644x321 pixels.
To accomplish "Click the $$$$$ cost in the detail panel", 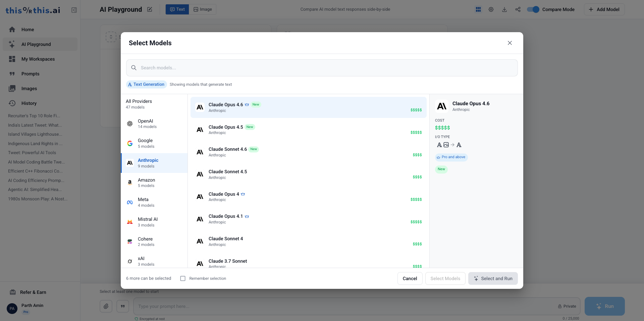I will pos(442,128).
